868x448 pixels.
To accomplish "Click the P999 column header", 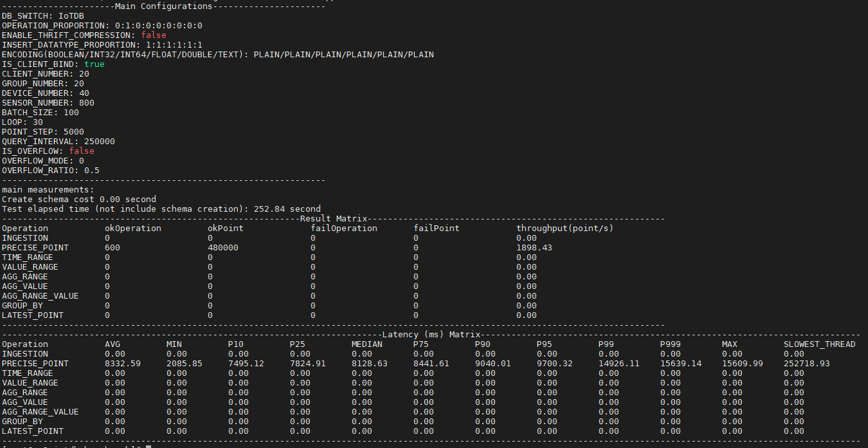I will click(671, 344).
